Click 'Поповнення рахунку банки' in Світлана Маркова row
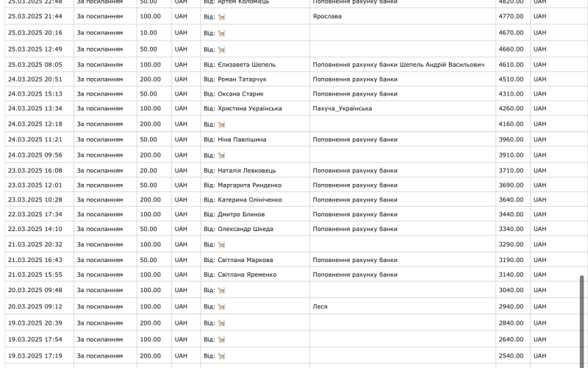The height and width of the screenshot is (368, 588). (355, 260)
